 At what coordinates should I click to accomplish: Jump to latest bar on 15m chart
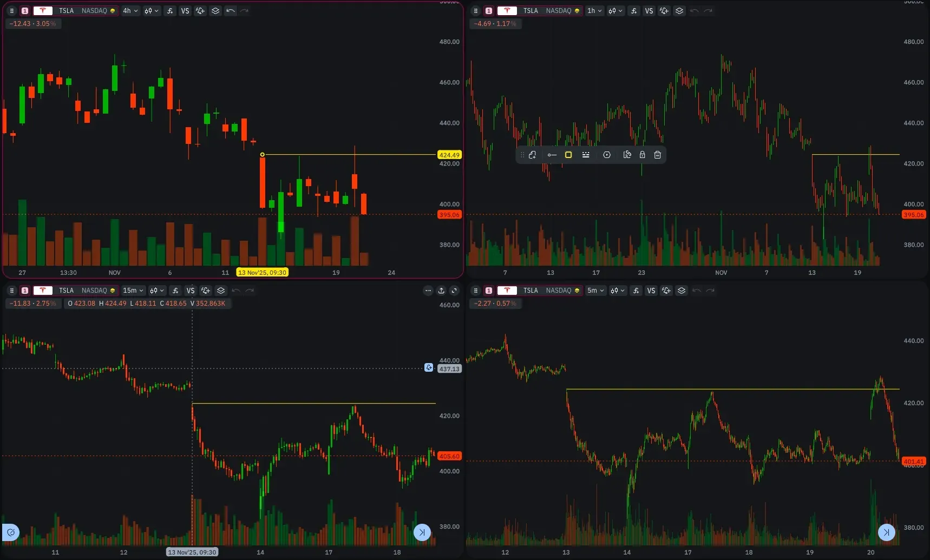pos(422,532)
